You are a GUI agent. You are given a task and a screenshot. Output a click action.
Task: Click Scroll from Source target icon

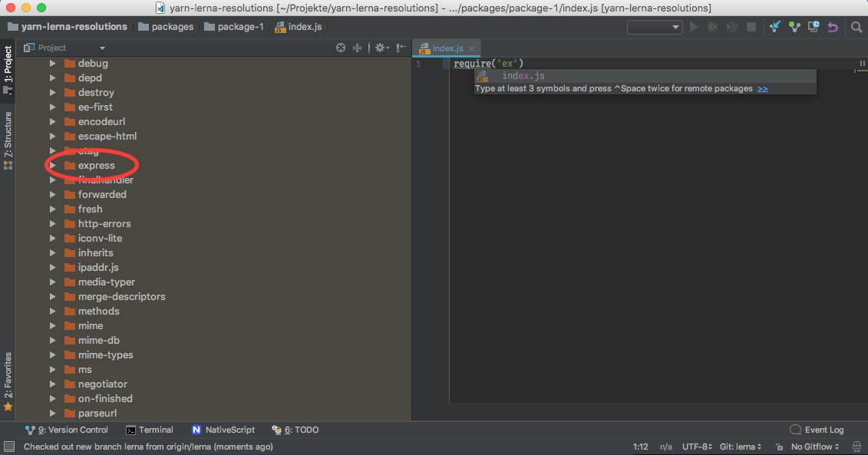(341, 48)
